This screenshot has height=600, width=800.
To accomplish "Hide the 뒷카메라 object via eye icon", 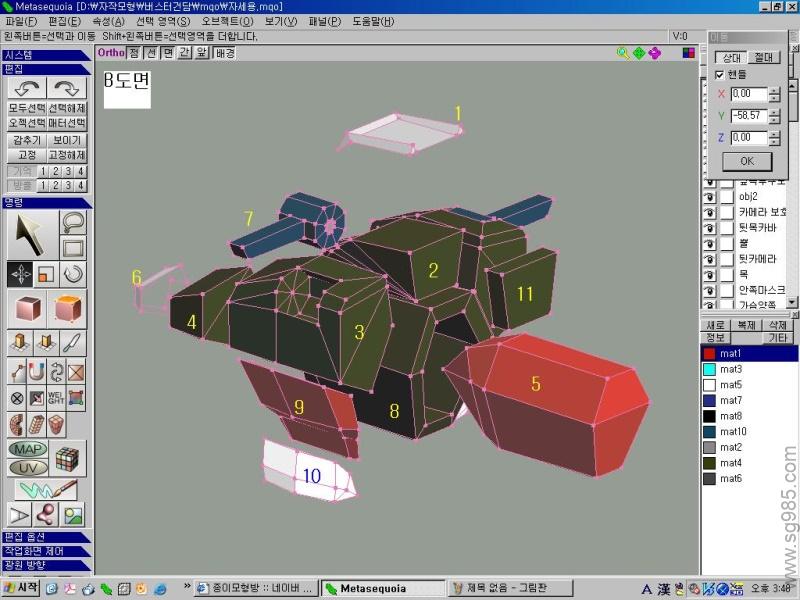I will point(709,258).
